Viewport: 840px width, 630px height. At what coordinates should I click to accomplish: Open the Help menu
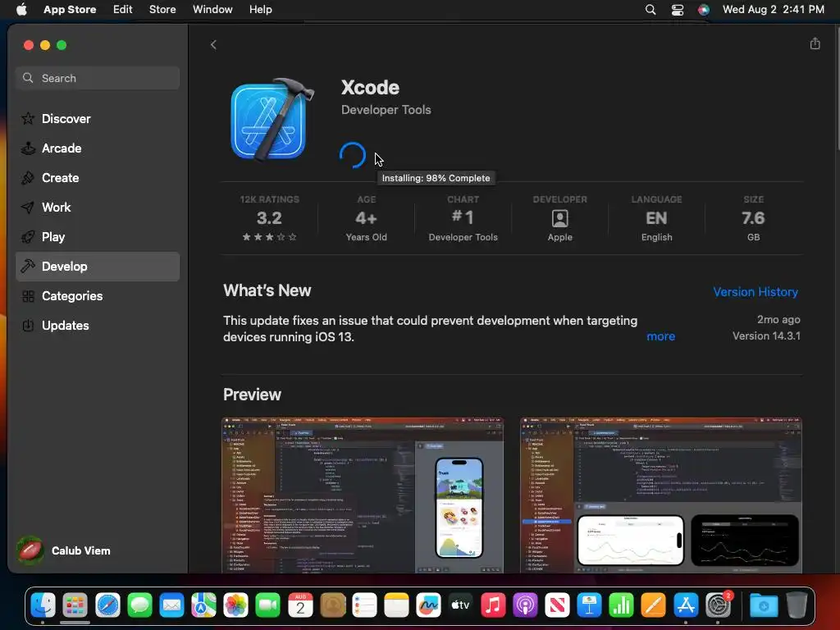pyautogui.click(x=260, y=9)
